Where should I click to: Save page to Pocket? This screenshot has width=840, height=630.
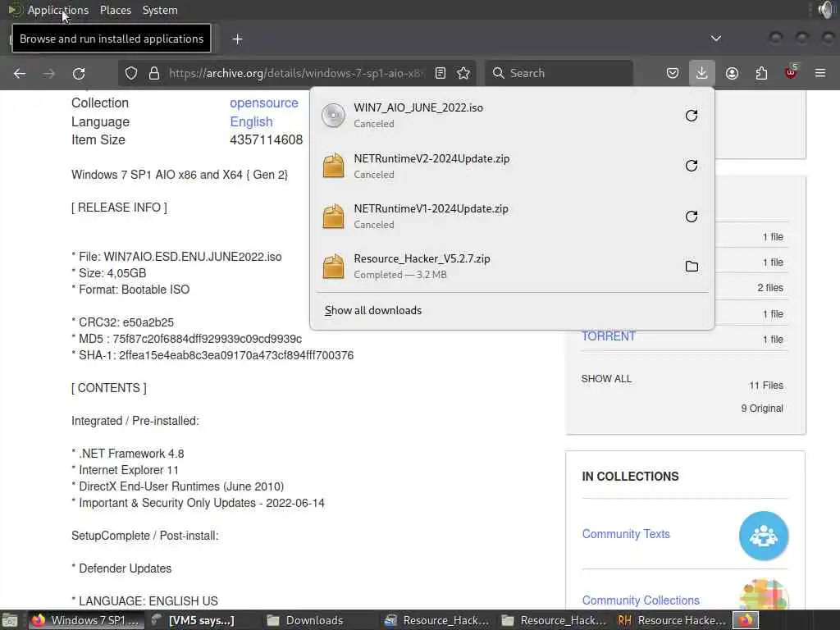click(x=673, y=73)
